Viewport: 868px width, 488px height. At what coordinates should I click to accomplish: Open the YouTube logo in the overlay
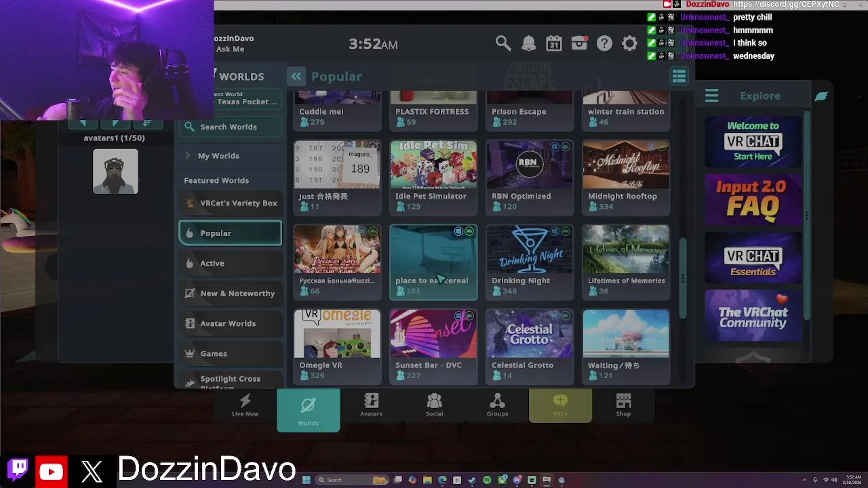pyautogui.click(x=52, y=470)
